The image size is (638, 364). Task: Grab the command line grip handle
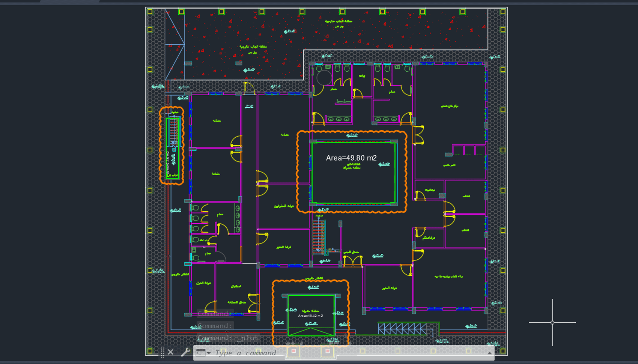(x=162, y=352)
